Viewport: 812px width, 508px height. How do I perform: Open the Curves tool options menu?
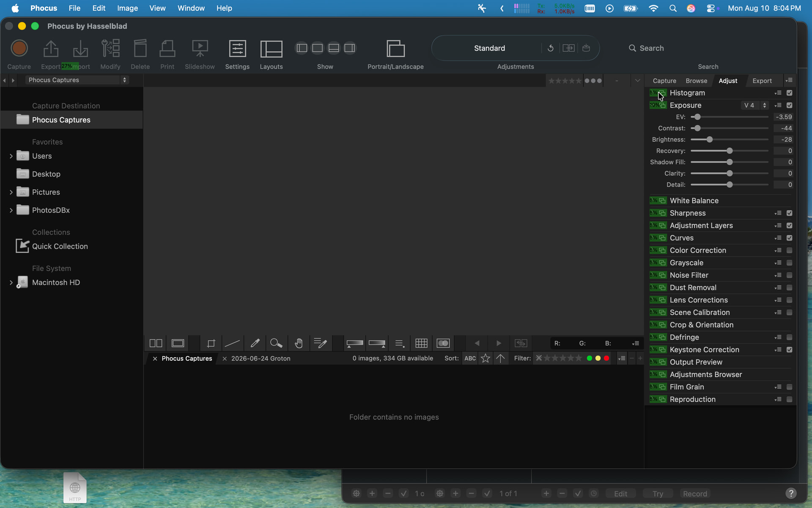(778, 238)
